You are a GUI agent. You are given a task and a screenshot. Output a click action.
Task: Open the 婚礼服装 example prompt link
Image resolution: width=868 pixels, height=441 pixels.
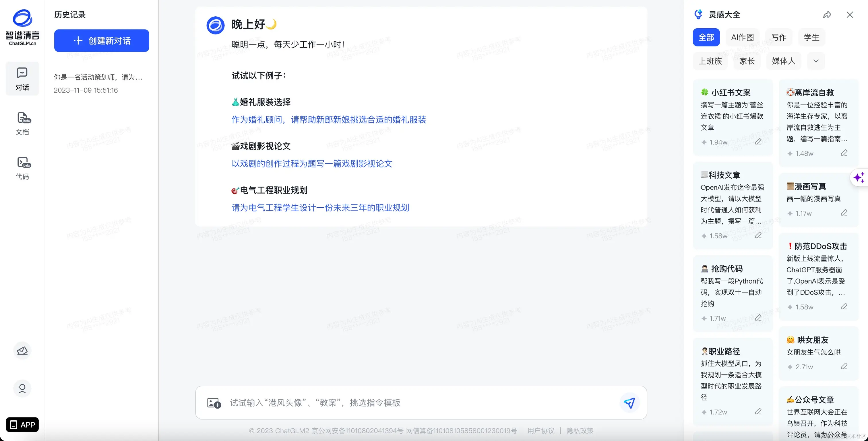coord(329,120)
